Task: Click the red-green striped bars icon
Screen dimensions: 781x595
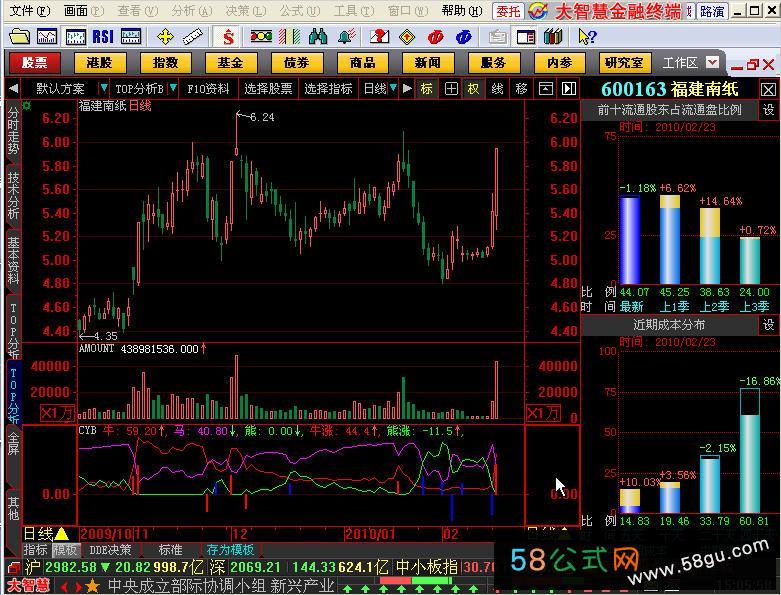Action: pos(289,36)
